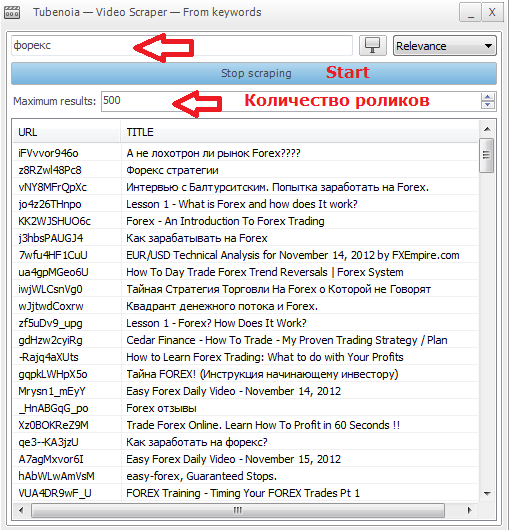Click vertical scrollbar up arrow
This screenshot has width=509, height=530.
point(487,129)
